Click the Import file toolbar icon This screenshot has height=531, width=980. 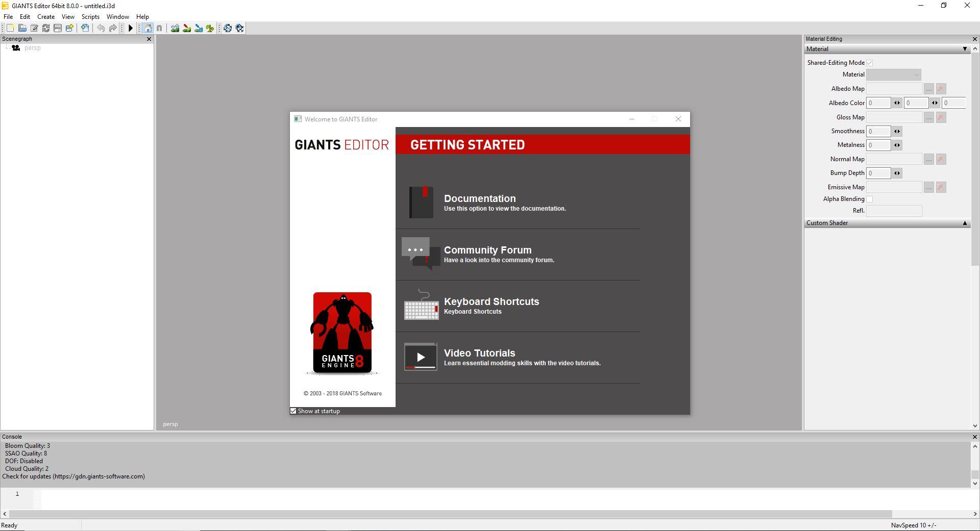(x=84, y=28)
